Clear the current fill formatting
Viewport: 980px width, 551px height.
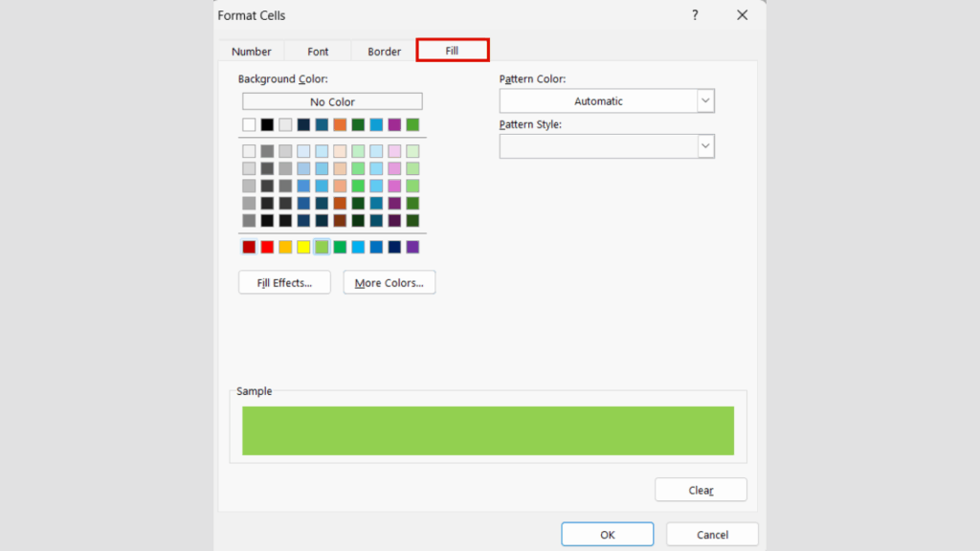(701, 489)
